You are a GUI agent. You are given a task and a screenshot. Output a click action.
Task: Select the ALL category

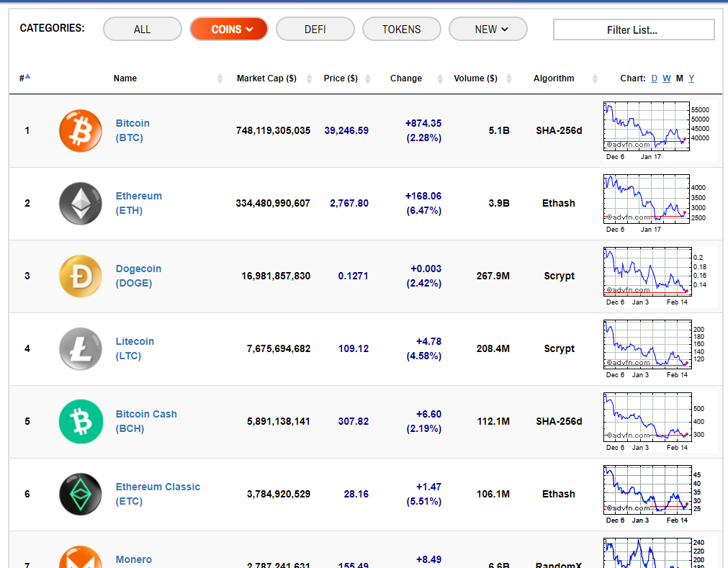point(142,30)
